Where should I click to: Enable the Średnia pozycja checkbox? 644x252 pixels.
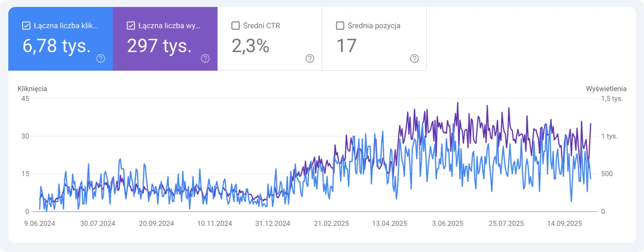coord(340,26)
